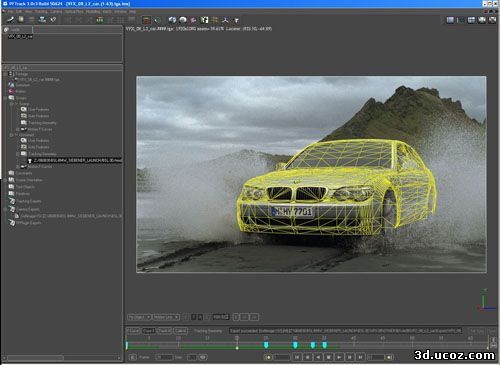Open the Edit menu
The height and width of the screenshot is (365, 500).
point(19,12)
